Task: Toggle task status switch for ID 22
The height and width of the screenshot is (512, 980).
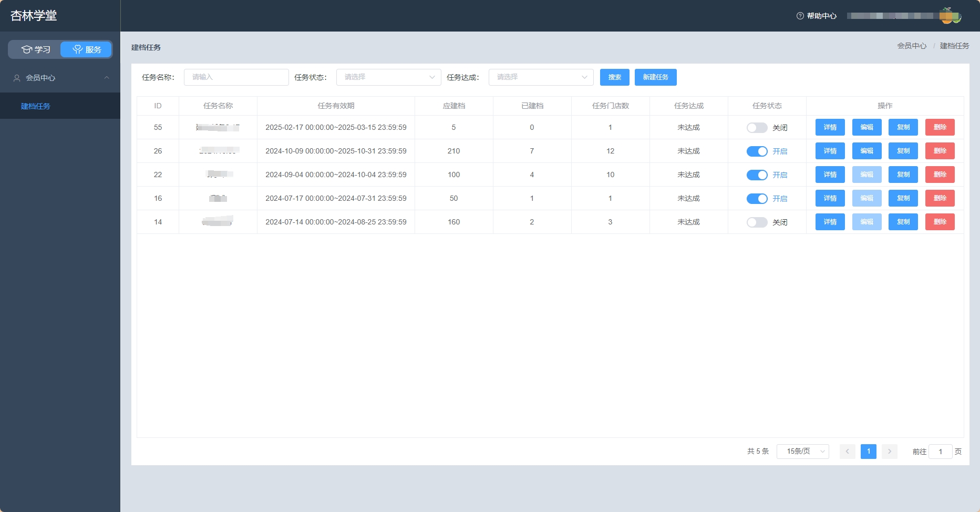Action: [757, 175]
